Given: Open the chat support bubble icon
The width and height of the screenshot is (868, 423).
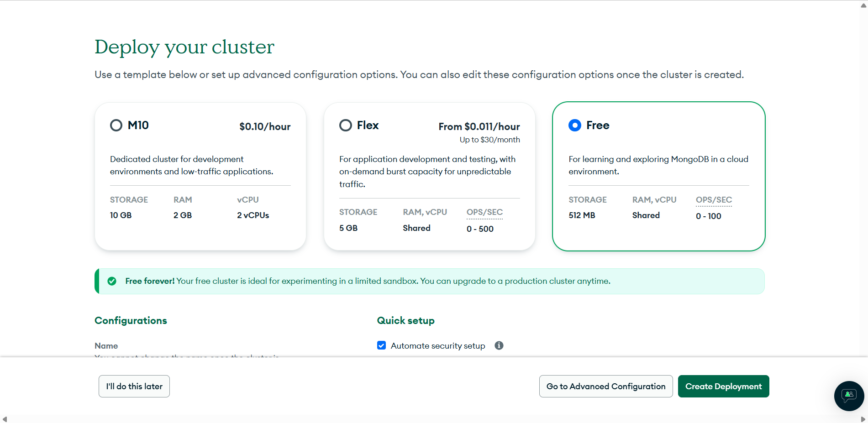Looking at the screenshot, I should point(849,396).
